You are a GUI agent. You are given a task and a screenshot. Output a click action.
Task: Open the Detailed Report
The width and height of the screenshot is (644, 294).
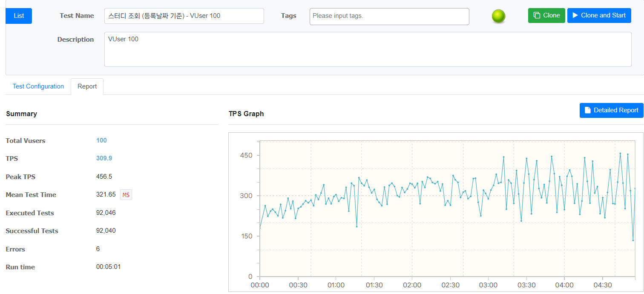[611, 110]
